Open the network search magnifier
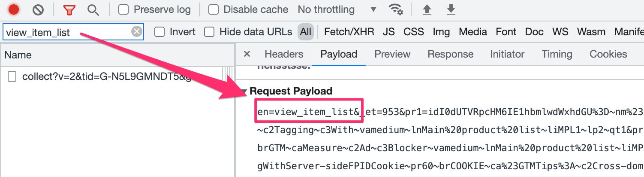The image size is (644, 177). (93, 9)
